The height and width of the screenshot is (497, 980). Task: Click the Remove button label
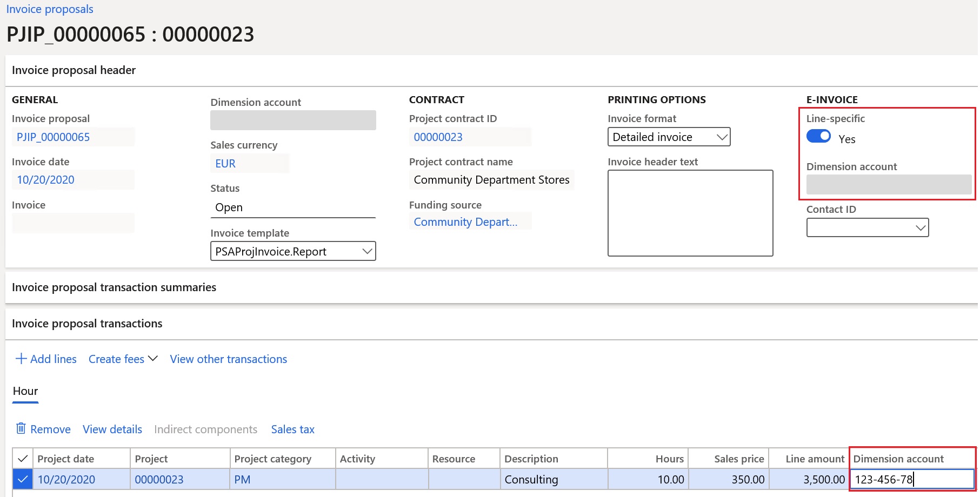click(x=50, y=429)
